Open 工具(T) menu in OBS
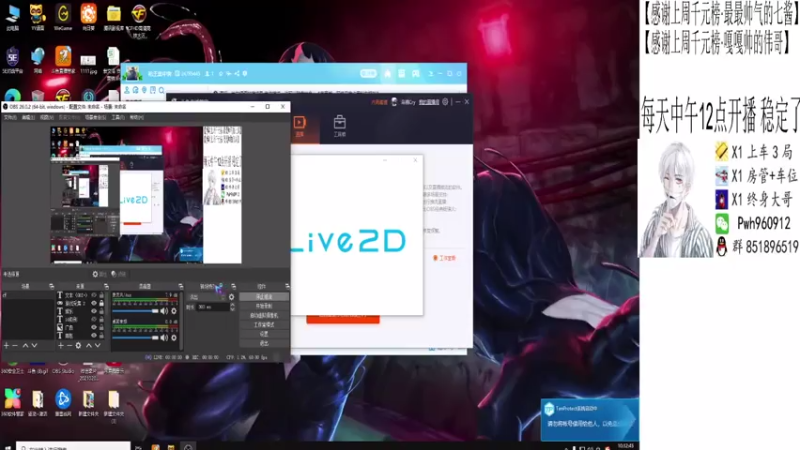The image size is (800, 450). point(118,117)
